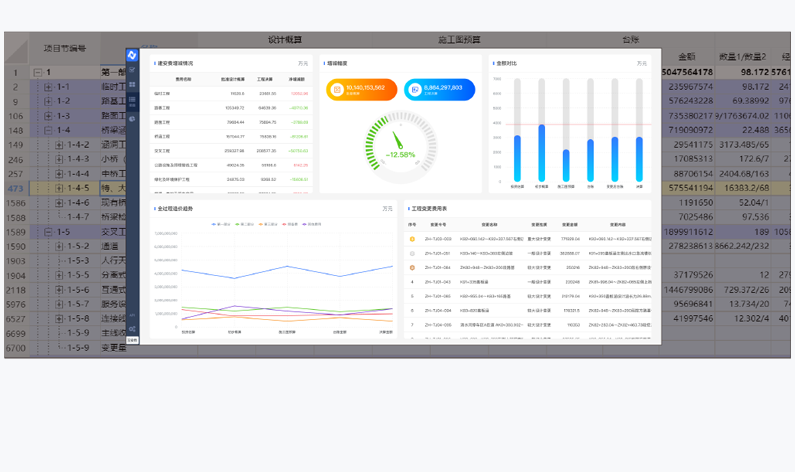The image size is (795, 472).
Task: Click the blue 8,864,297,803 amount pill
Action: click(x=440, y=90)
